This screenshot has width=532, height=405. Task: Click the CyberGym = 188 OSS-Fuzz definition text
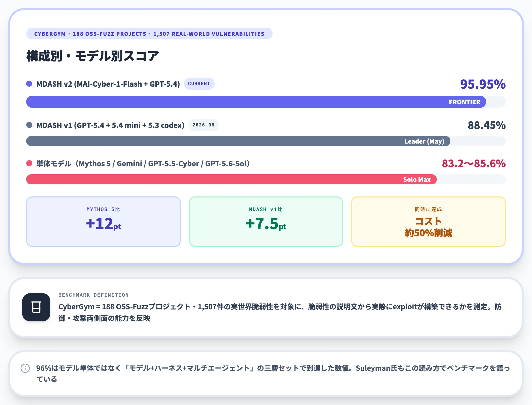click(x=280, y=312)
